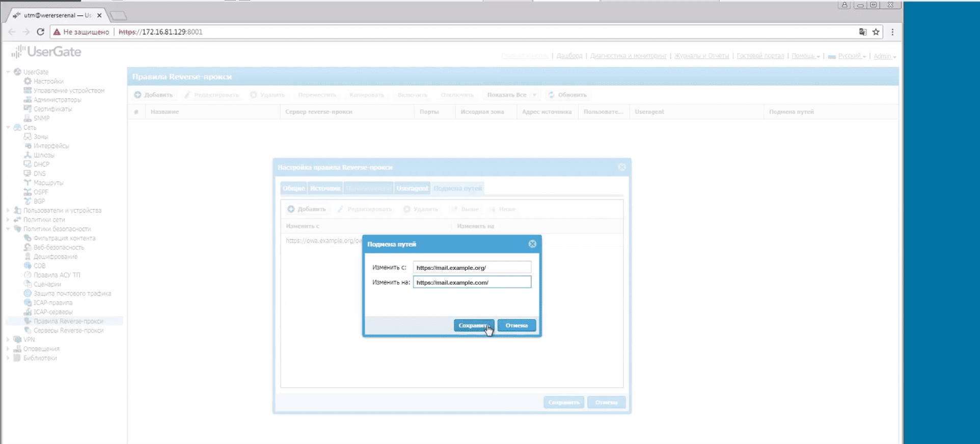
Task: Click the Маршруты icon in sidebar
Action: pyautogui.click(x=28, y=182)
